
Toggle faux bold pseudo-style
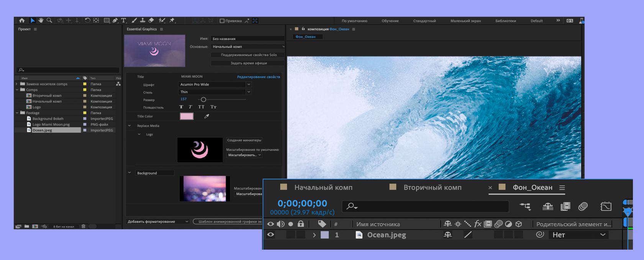pyautogui.click(x=181, y=107)
